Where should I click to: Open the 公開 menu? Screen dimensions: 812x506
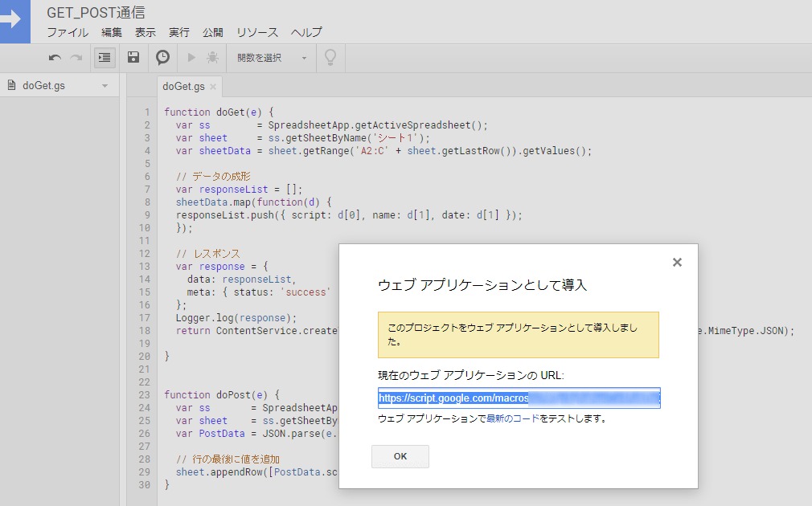[213, 33]
